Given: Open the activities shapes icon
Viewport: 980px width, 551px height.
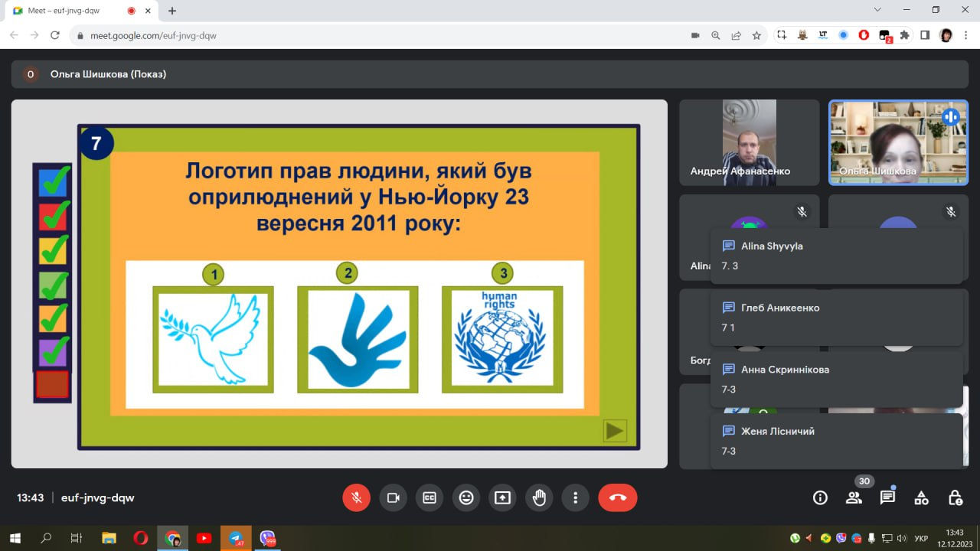Looking at the screenshot, I should click(922, 498).
